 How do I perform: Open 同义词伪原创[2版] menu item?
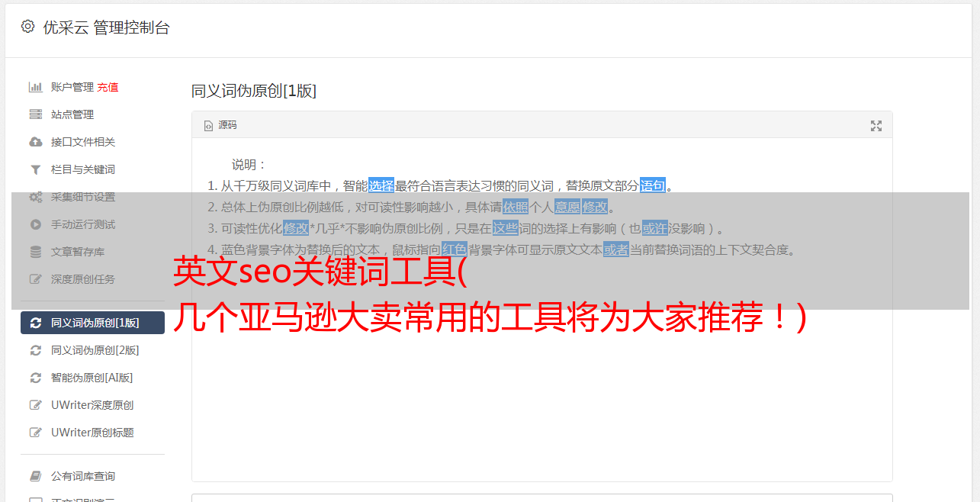pos(92,350)
